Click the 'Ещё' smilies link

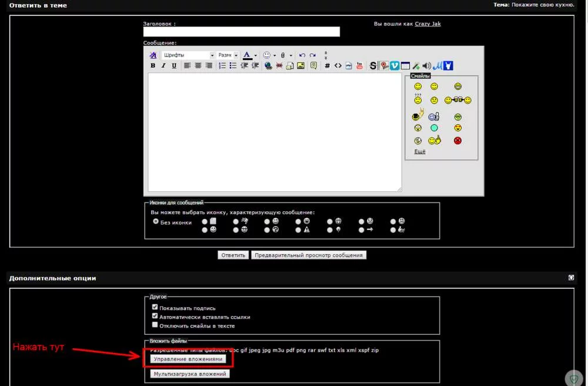(x=420, y=152)
